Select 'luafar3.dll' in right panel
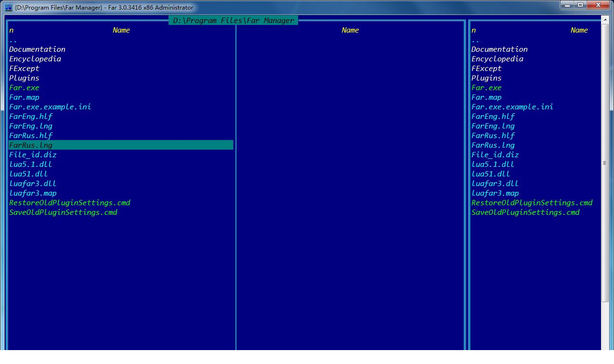This screenshot has width=614, height=364. coord(495,184)
